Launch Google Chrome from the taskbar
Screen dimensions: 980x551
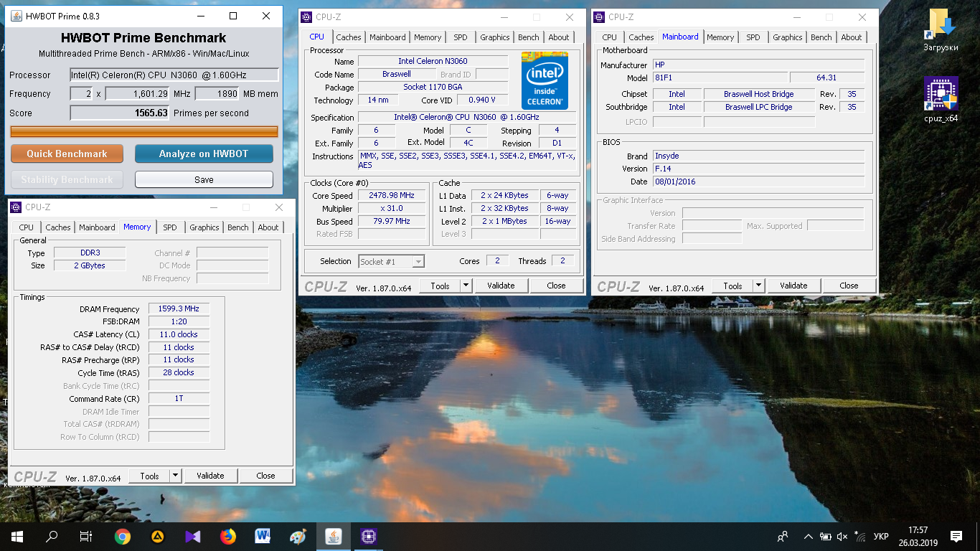click(122, 536)
